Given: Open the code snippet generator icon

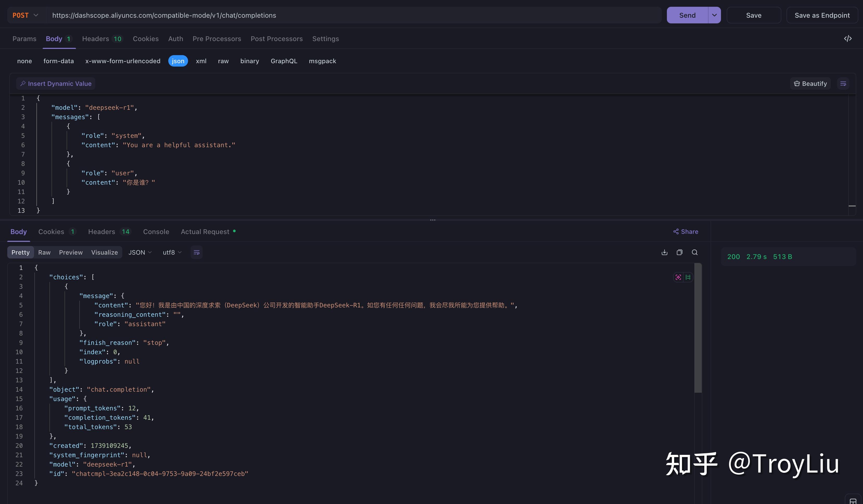Looking at the screenshot, I should tap(848, 39).
